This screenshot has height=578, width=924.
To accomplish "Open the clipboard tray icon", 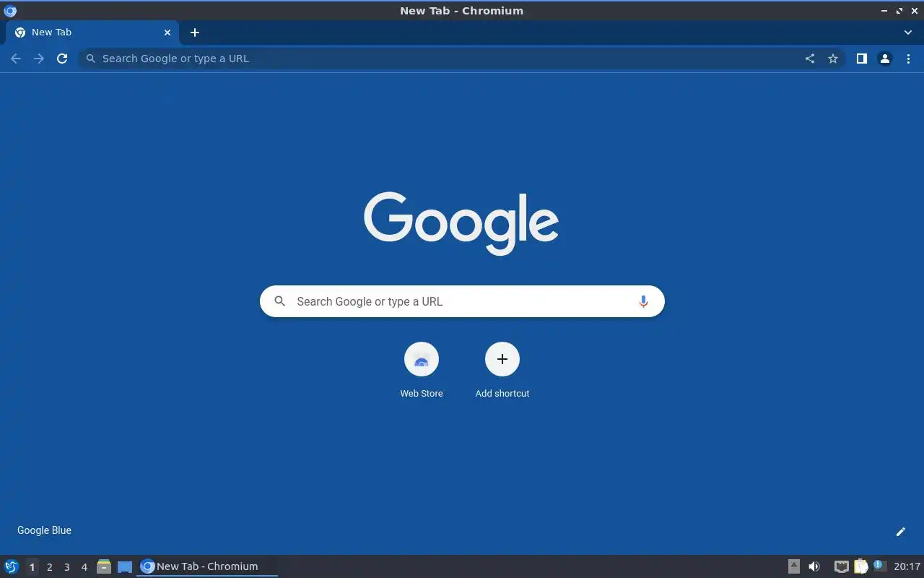I will pos(860,566).
